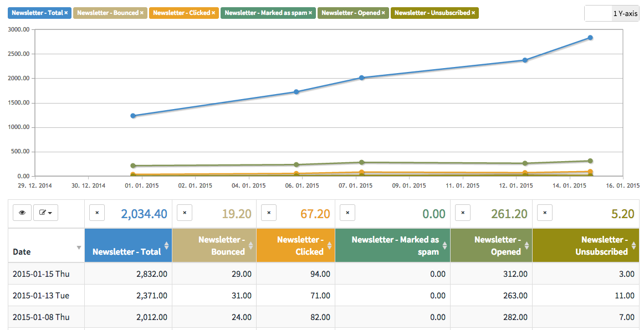
Task: Click the last blue data point on chart
Action: (x=590, y=38)
